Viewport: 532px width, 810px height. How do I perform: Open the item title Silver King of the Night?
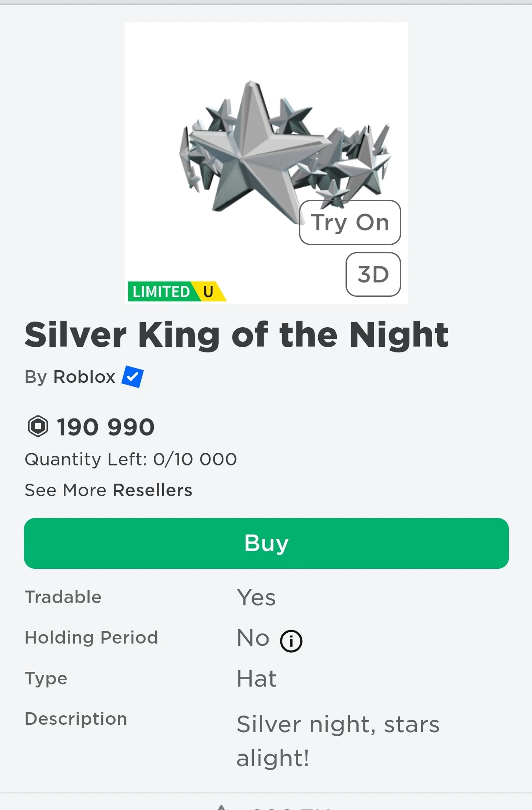pyautogui.click(x=237, y=334)
